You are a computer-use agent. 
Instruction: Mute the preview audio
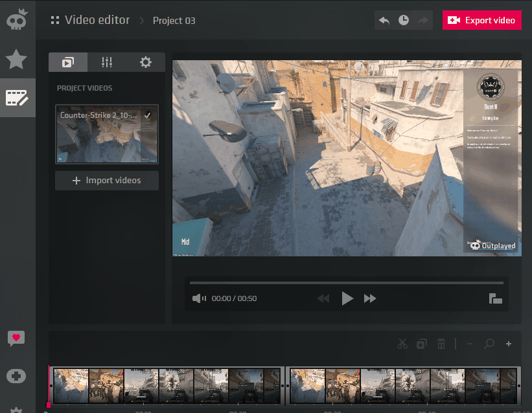coord(199,298)
